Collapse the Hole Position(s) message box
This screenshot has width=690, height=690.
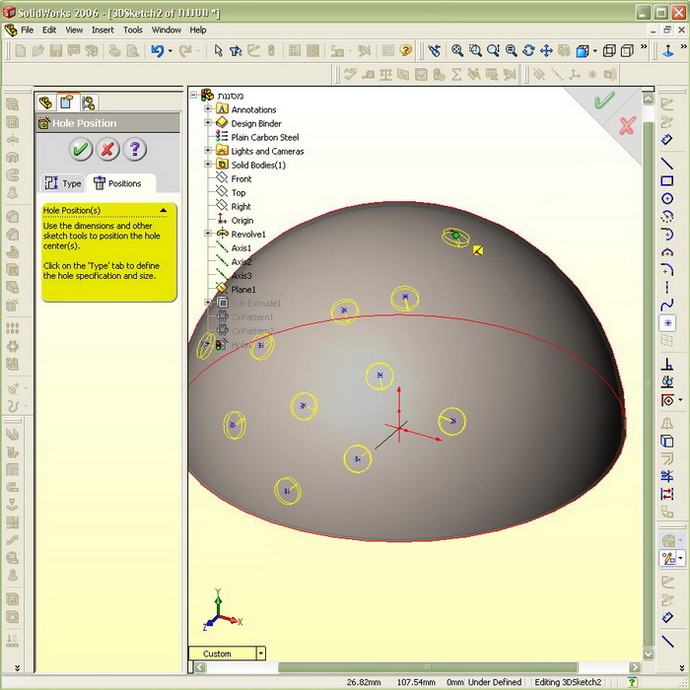click(163, 210)
